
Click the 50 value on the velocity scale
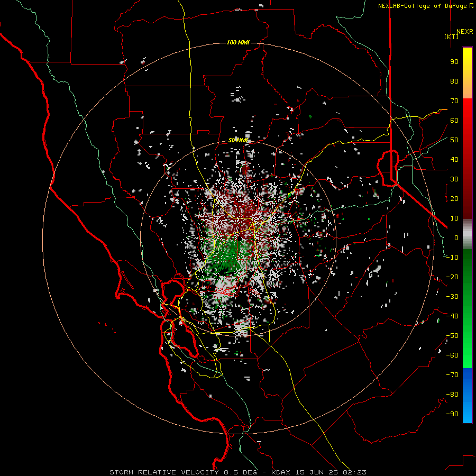454,140
